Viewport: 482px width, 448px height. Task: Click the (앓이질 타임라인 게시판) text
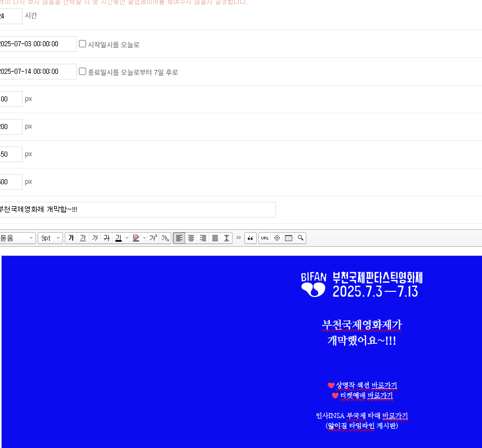pos(362,426)
